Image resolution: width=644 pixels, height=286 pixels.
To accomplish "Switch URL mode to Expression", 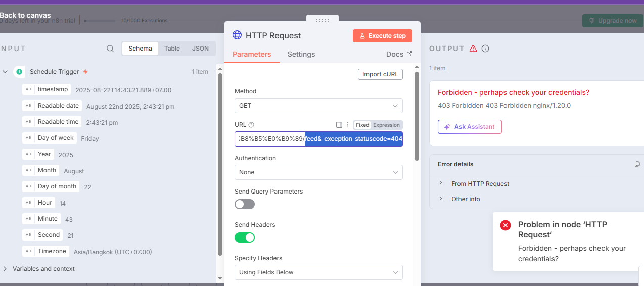I will pos(387,125).
